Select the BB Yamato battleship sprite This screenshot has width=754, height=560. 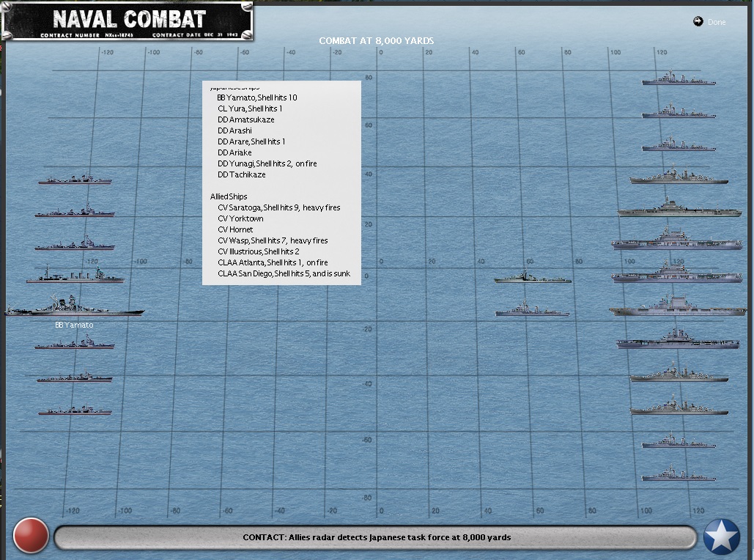(x=75, y=306)
